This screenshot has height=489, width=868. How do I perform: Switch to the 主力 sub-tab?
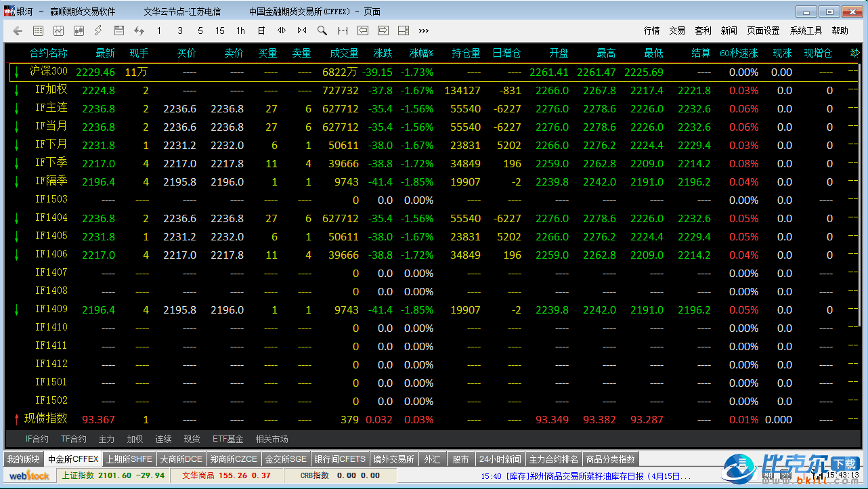coord(106,439)
